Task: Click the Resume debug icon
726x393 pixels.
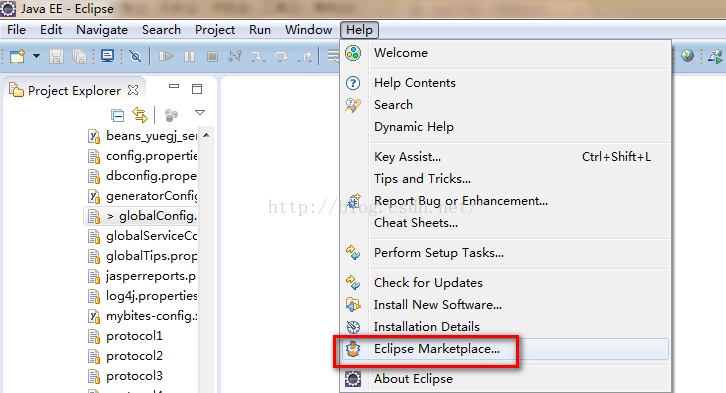Action: coord(166,56)
